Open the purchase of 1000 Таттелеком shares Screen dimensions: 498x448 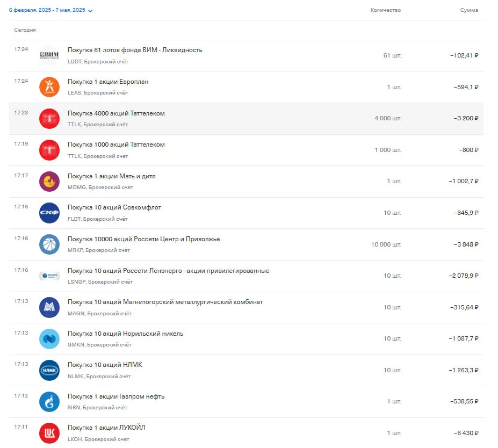246,150
